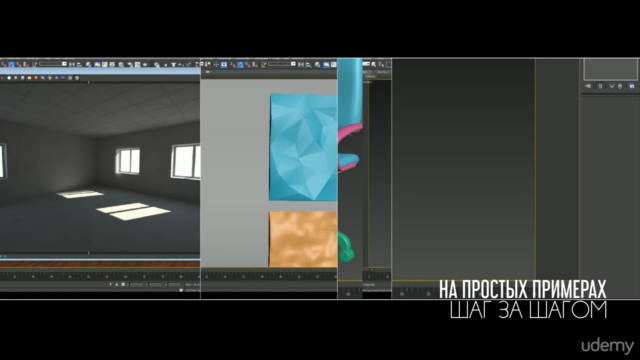
Task: Click Remove Modifier trash icon in modifier panel
Action: (x=620, y=86)
